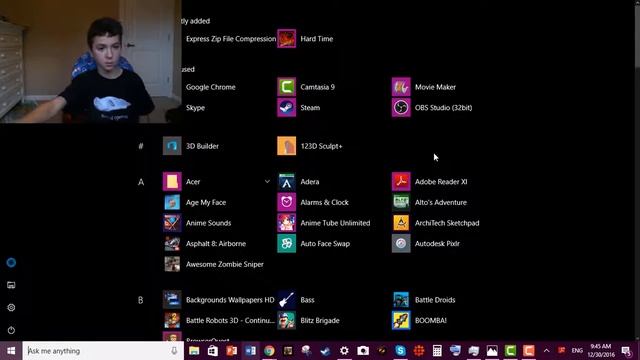Open the Adera game
This screenshot has width=640, height=360.
[x=298, y=182]
